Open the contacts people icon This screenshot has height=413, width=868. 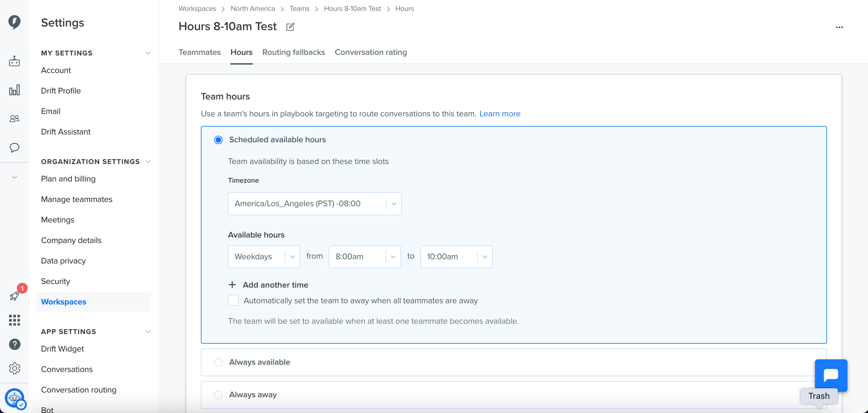coord(14,118)
